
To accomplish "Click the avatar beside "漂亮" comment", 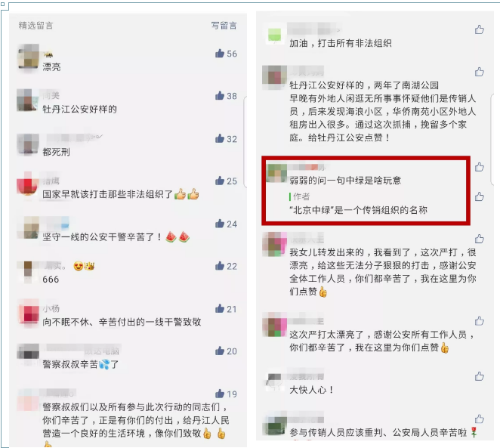I will [x=29, y=57].
